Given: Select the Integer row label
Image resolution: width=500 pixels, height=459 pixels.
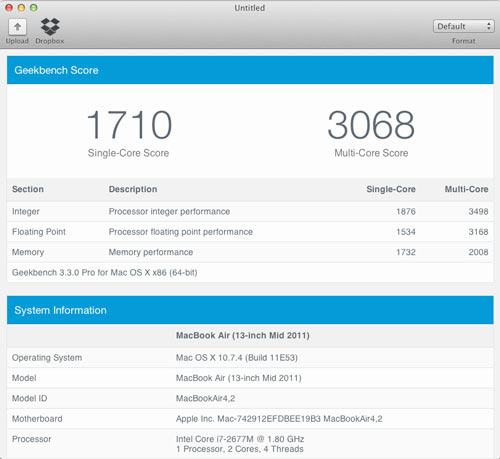Looking at the screenshot, I should [x=26, y=211].
